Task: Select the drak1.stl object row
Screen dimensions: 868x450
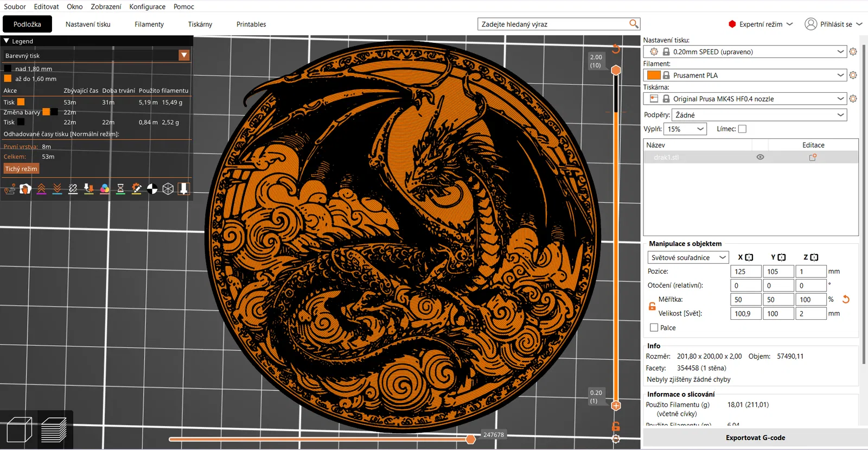Action: 751,157
